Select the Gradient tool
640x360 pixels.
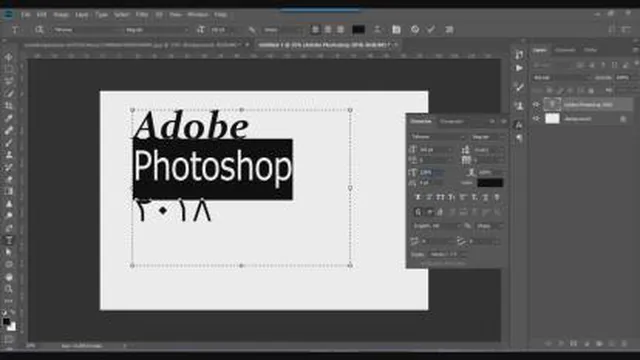(9, 191)
